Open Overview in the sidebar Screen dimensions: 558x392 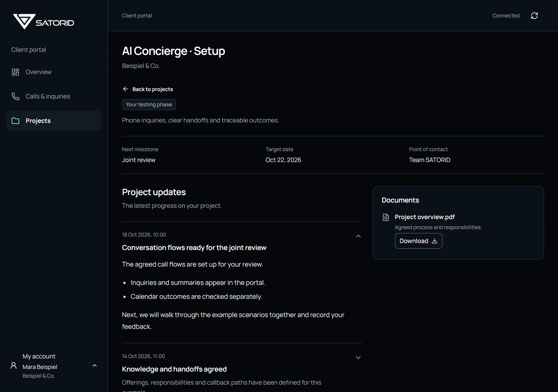point(54,72)
